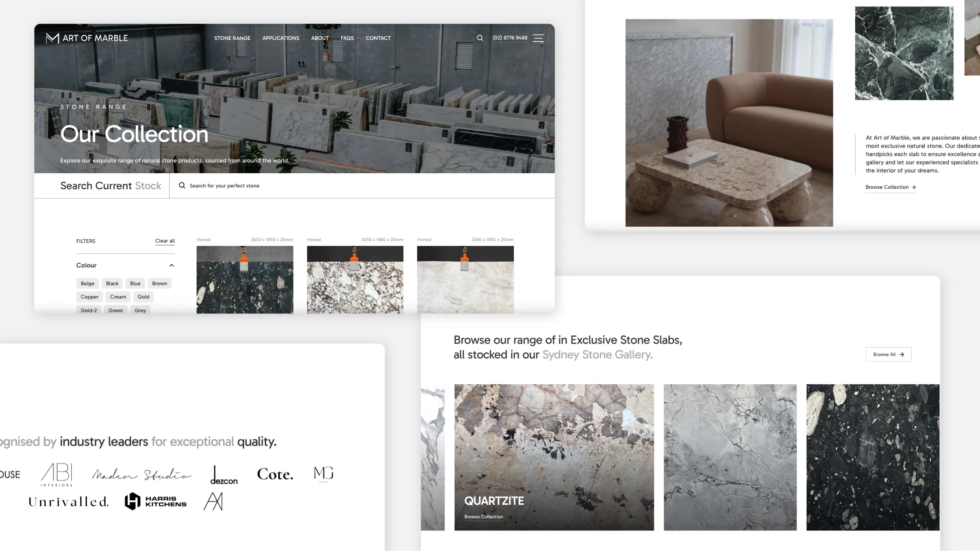The image size is (980, 551).
Task: Open the Stone Range menu item
Action: 232,38
